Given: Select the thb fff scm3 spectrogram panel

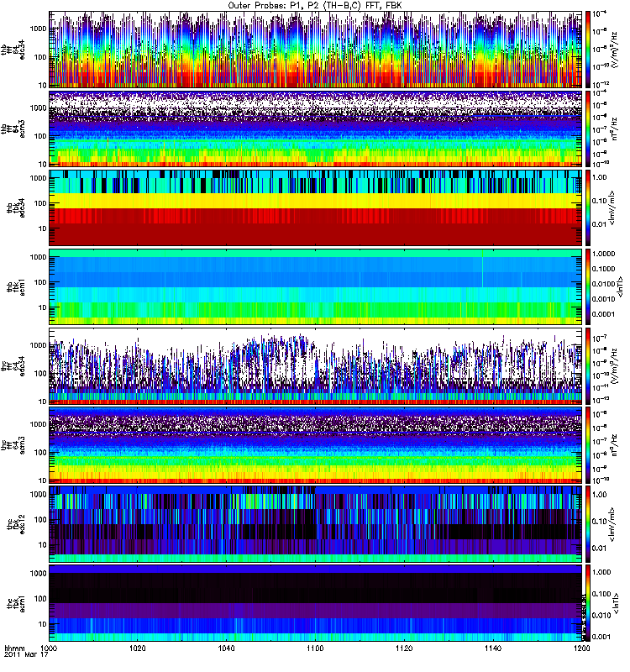Looking at the screenshot, I should click(315, 129).
